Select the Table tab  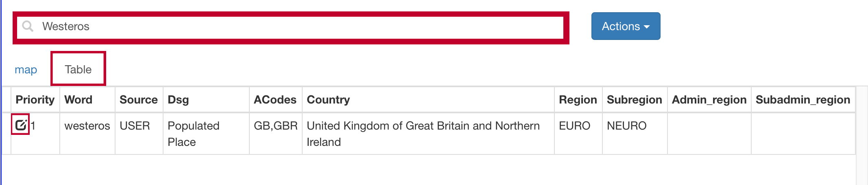[78, 69]
